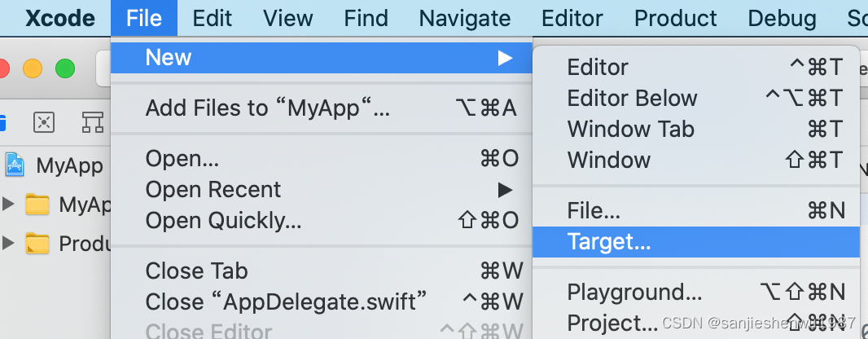This screenshot has width=868, height=339.
Task: Click the yellow minimize window button
Action: tap(32, 68)
